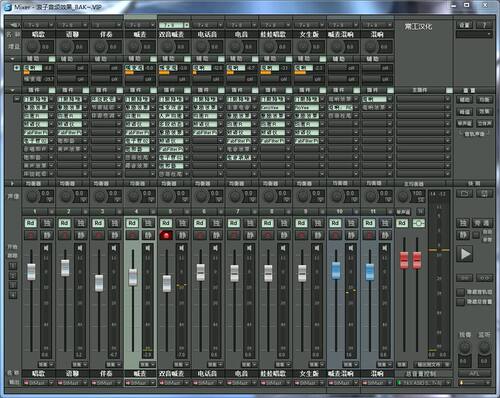Click the AFL button
The image size is (500, 398).
coord(474,373)
